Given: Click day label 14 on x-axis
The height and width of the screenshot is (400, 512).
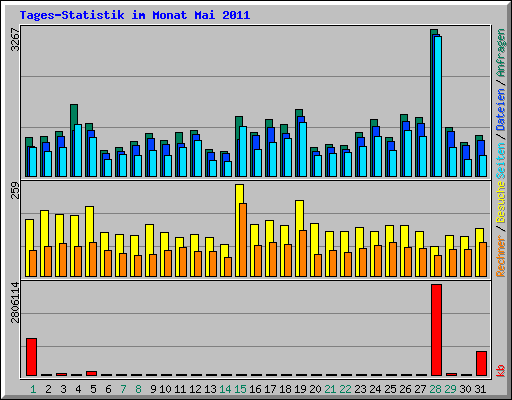Looking at the screenshot, I should (x=225, y=389).
